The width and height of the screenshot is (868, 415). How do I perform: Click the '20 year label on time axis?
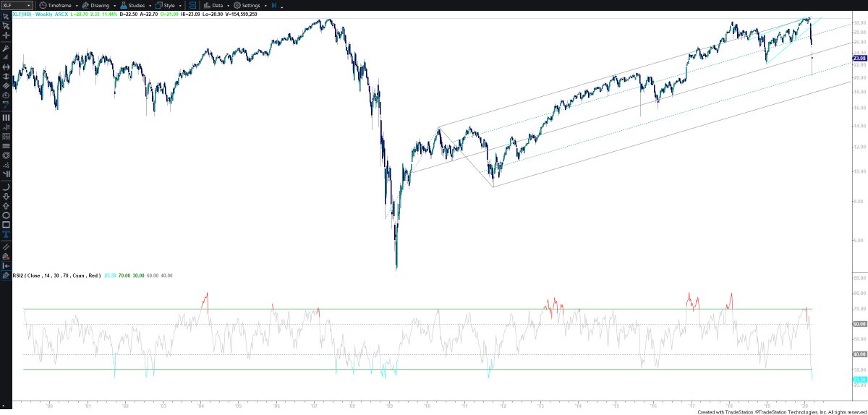(x=805, y=406)
